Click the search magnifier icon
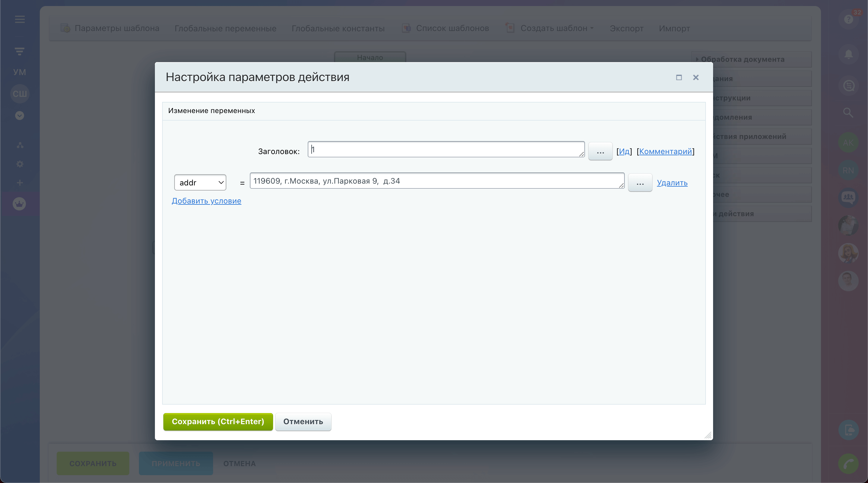 (848, 112)
